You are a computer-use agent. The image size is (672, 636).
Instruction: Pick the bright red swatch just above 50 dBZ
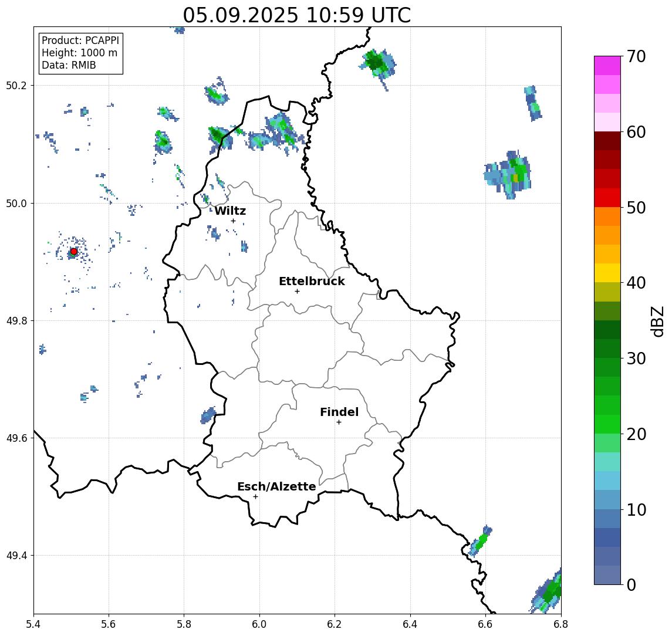(607, 198)
